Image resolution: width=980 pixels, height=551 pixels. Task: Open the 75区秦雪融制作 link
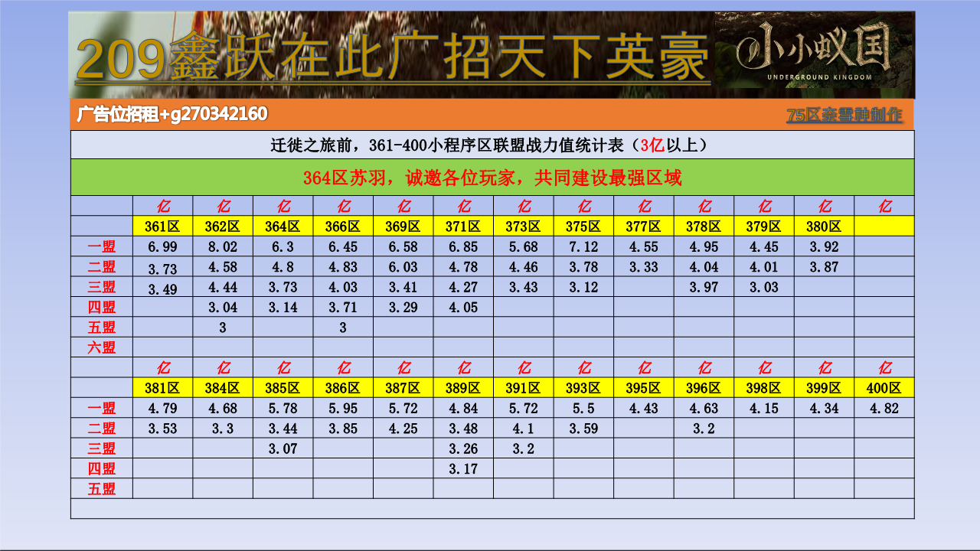[x=844, y=116]
